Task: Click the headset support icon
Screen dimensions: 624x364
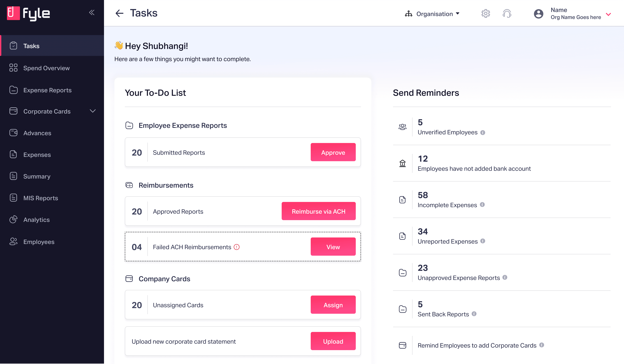Action: 507,13
